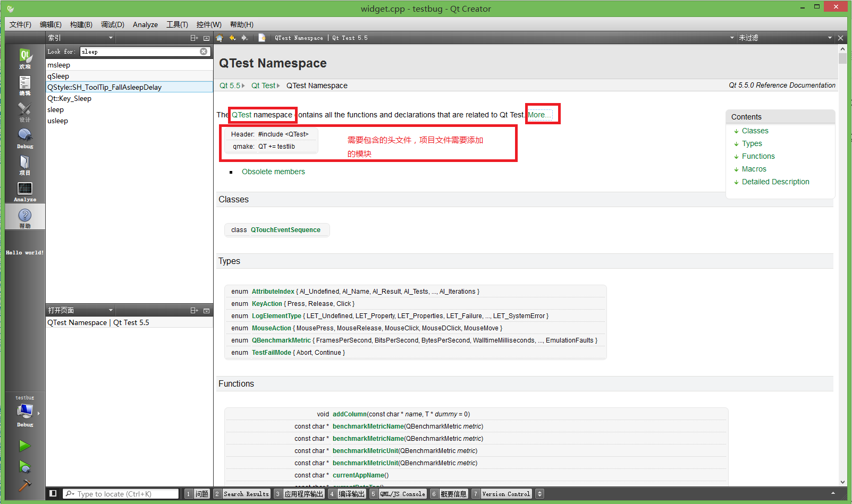852x504 pixels.
Task: Close the index (索引) side panel
Action: [x=206, y=38]
